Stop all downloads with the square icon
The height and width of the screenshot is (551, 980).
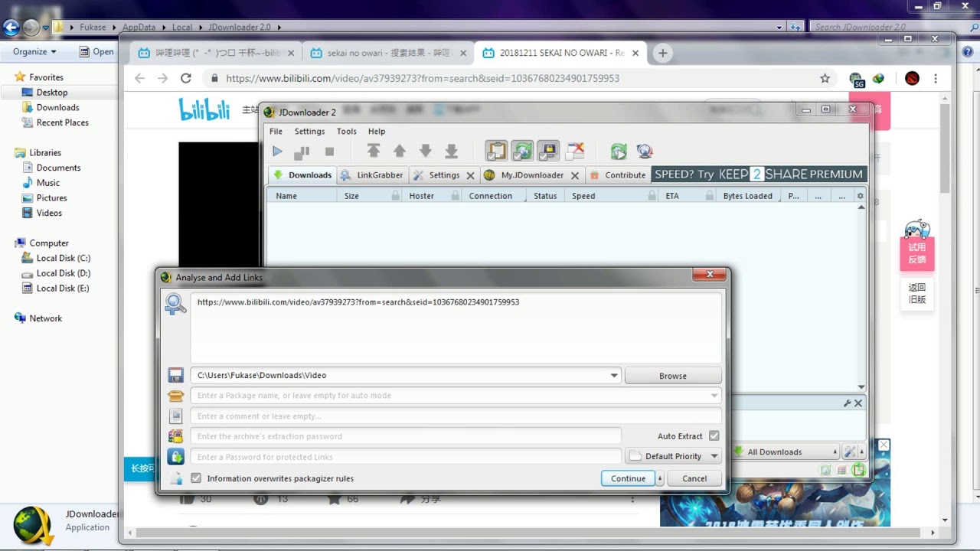click(x=329, y=152)
